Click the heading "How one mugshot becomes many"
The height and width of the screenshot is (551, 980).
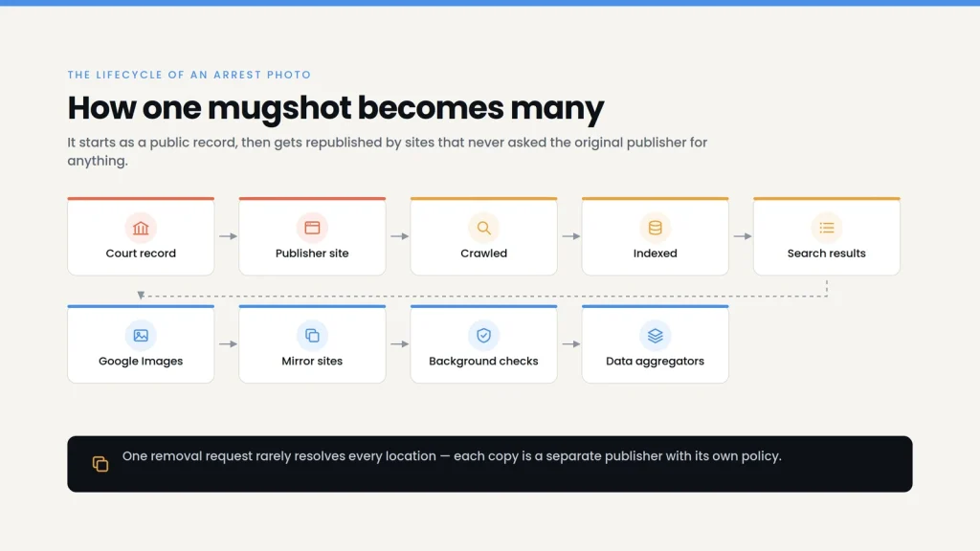click(336, 107)
